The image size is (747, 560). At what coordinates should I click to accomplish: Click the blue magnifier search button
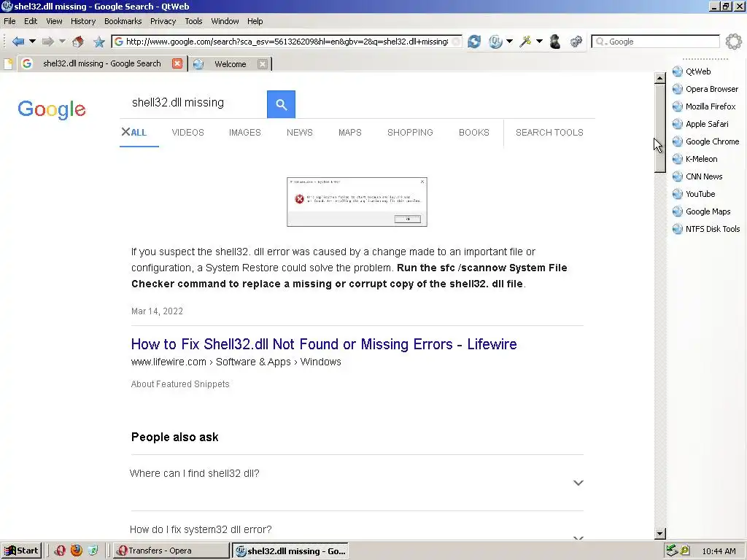[281, 104]
